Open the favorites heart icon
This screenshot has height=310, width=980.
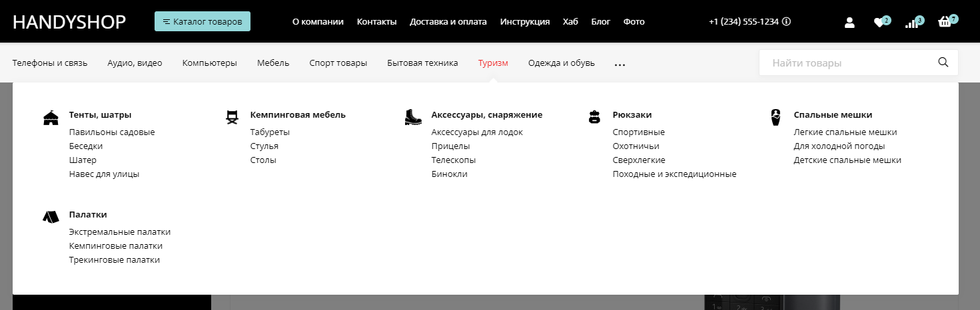point(879,23)
